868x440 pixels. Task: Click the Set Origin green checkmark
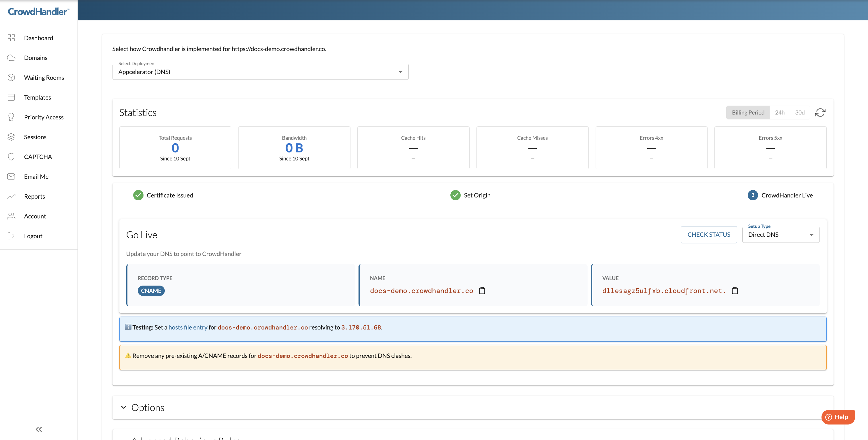click(x=455, y=195)
